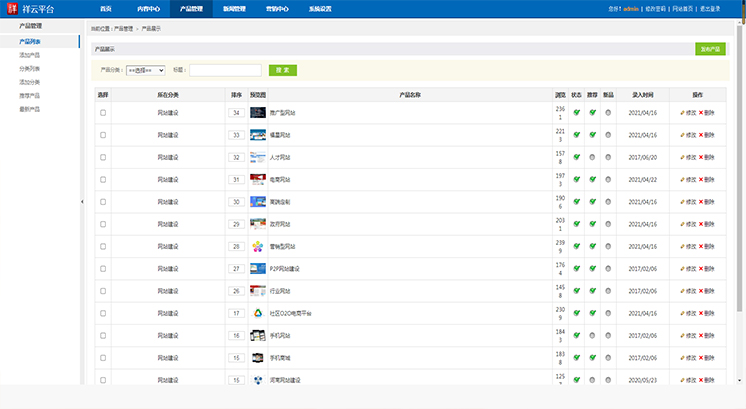Select the checkbox for 行业网站 row
This screenshot has height=409, width=746.
point(103,291)
